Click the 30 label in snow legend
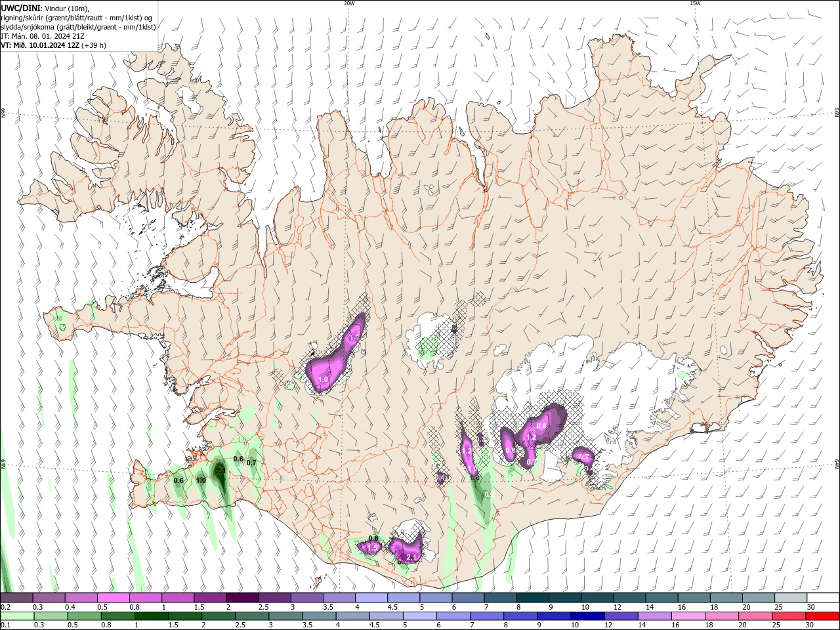This screenshot has width=840, height=630. [x=811, y=607]
